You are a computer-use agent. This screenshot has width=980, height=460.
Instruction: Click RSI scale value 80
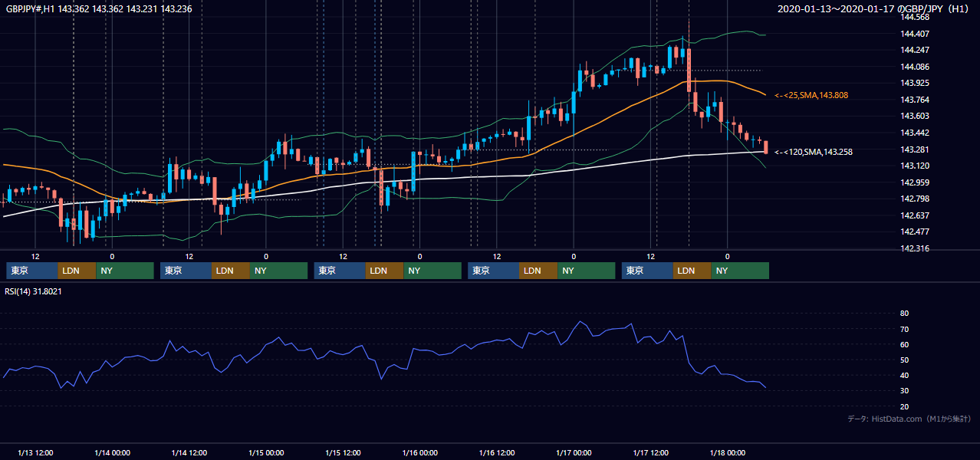point(905,314)
